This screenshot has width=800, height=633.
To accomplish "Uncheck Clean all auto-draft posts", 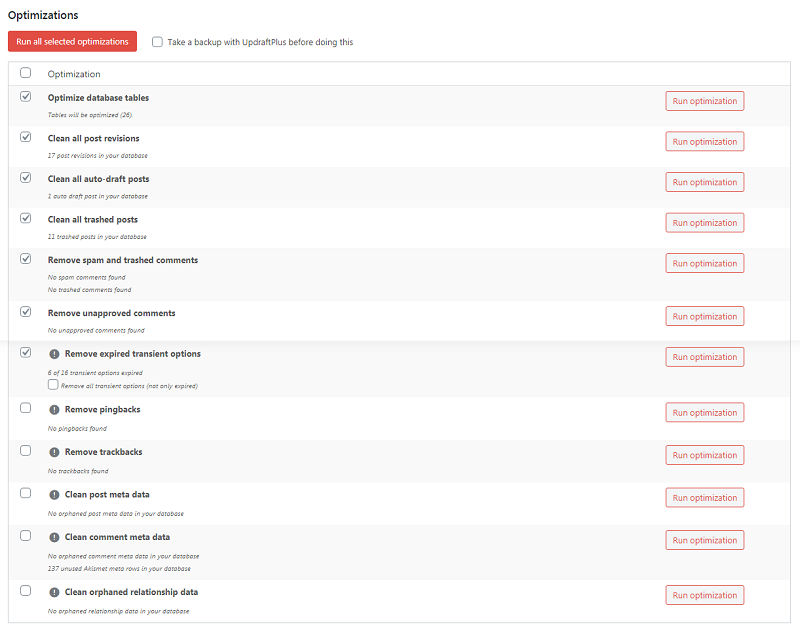I will point(26,178).
